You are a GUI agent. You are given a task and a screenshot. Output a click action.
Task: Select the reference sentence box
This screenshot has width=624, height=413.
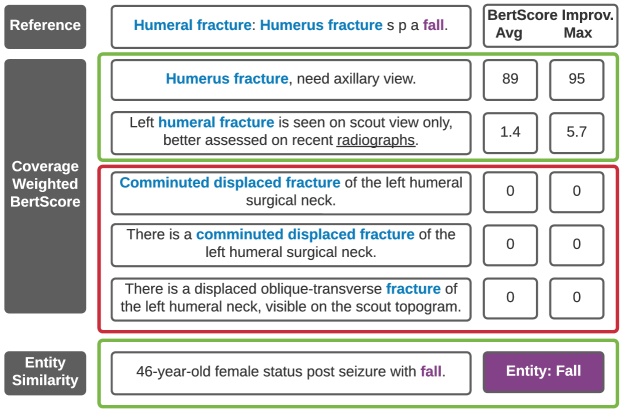291,27
